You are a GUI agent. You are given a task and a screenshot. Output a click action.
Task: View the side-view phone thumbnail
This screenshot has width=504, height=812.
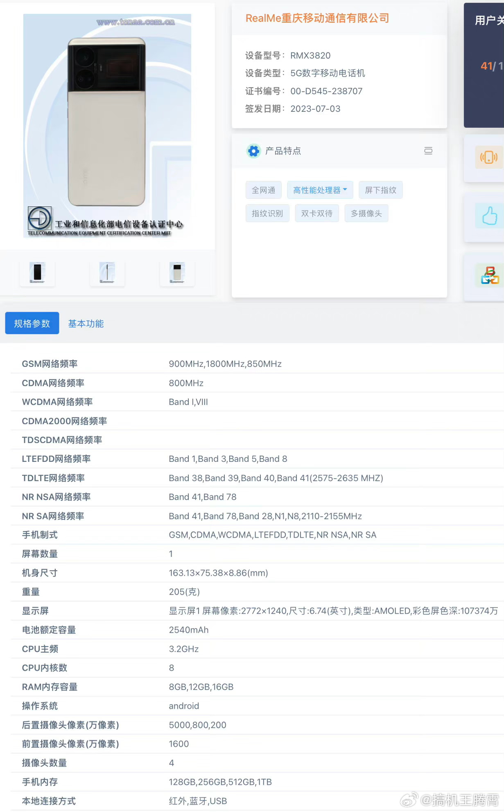(107, 273)
